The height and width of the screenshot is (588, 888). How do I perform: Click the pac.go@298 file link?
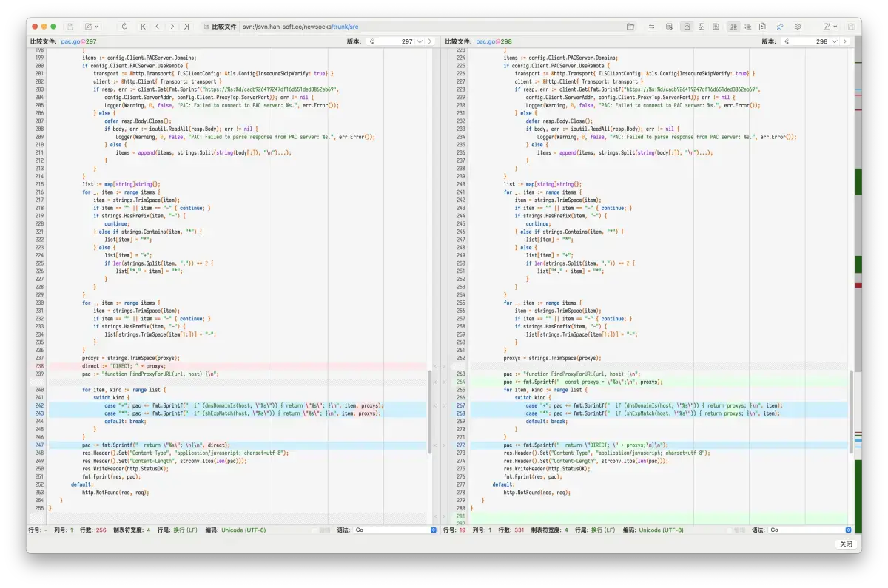pos(494,42)
